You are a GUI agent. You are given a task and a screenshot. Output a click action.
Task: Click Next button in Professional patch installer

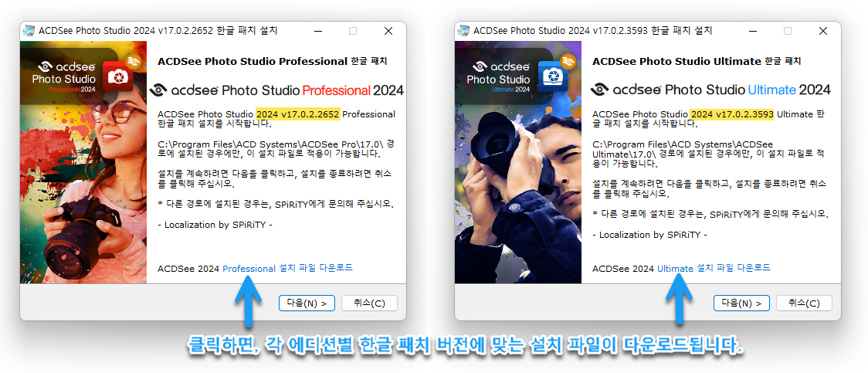[x=307, y=303]
